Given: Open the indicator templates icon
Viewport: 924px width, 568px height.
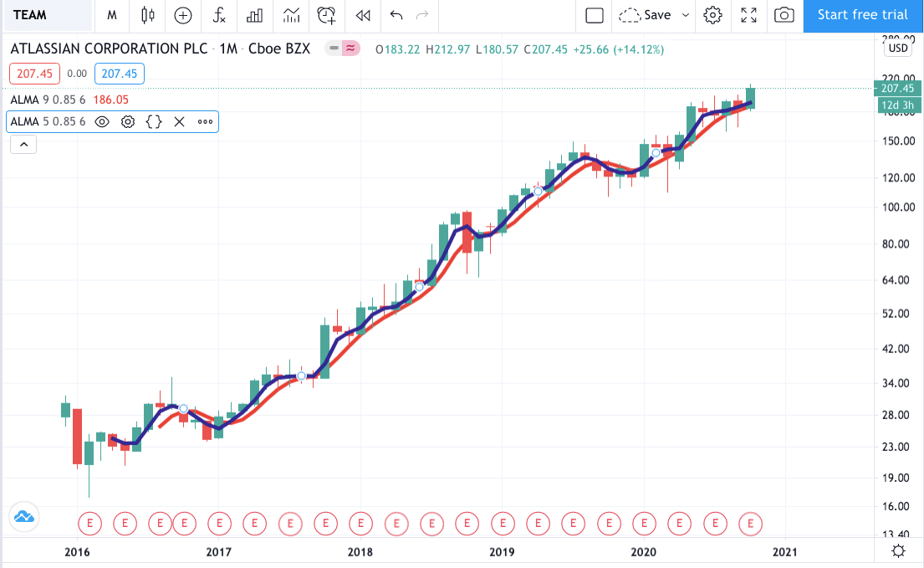Looking at the screenshot, I should (x=291, y=15).
